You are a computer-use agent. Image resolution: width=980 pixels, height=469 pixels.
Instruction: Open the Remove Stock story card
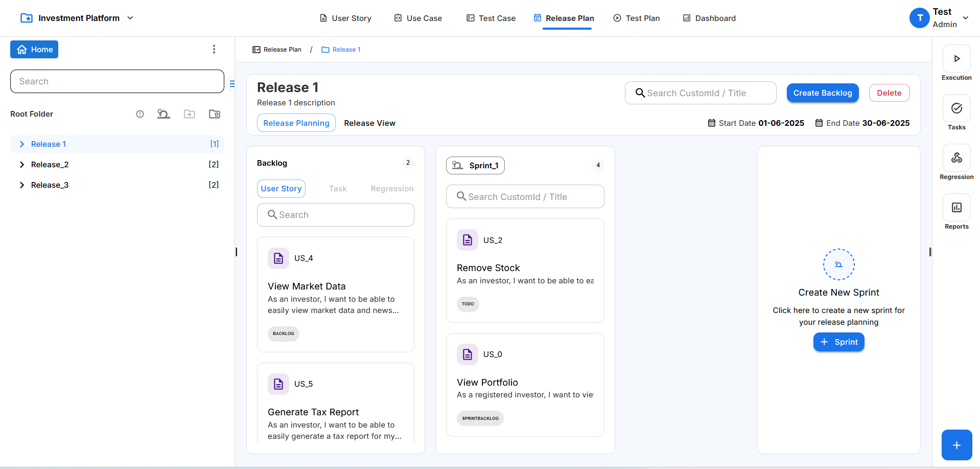pyautogui.click(x=525, y=271)
